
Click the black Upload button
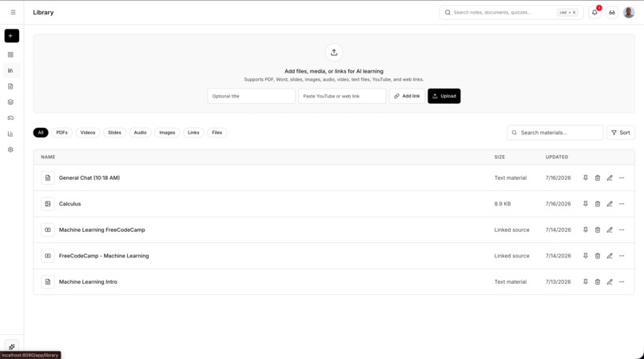click(x=444, y=96)
